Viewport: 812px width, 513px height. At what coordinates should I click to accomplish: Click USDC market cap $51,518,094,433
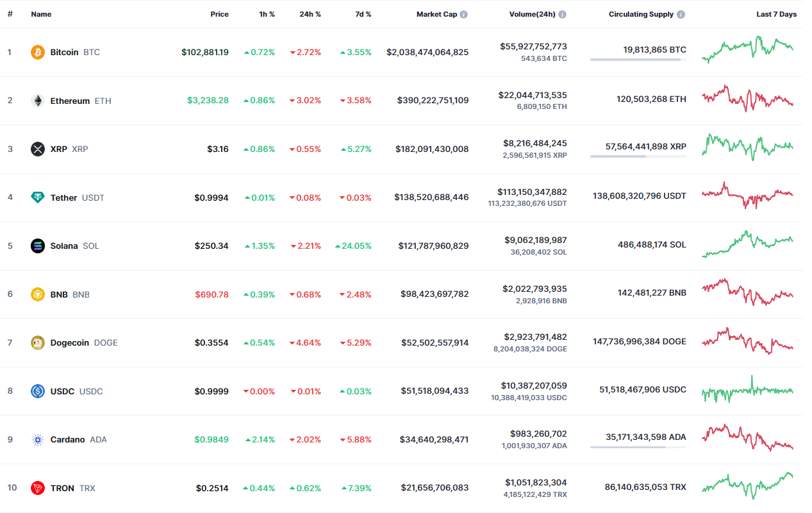click(x=435, y=391)
